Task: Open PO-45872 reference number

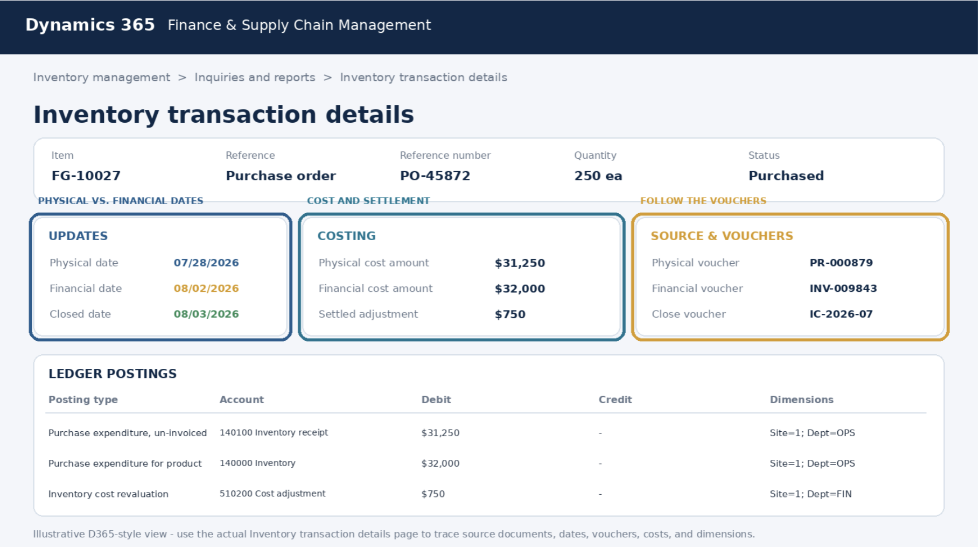Action: 435,176
